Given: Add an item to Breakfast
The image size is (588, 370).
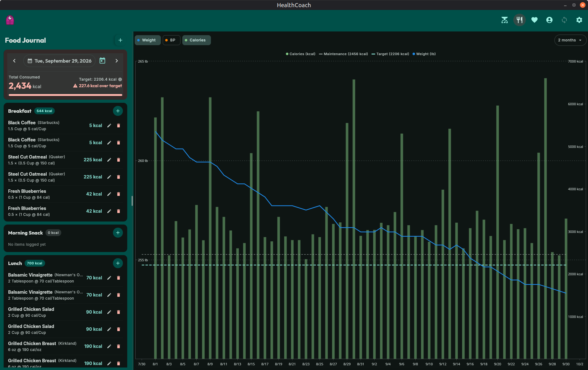Looking at the screenshot, I should pos(118,111).
